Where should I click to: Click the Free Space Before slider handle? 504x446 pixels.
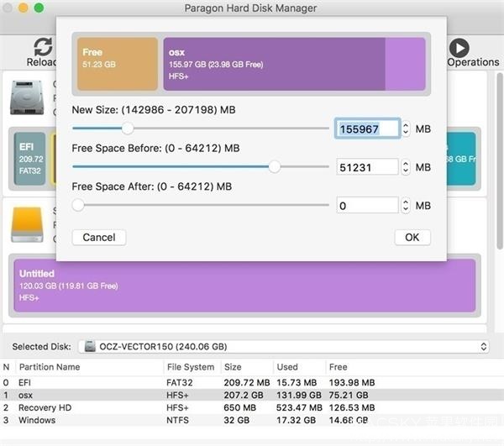(274, 167)
